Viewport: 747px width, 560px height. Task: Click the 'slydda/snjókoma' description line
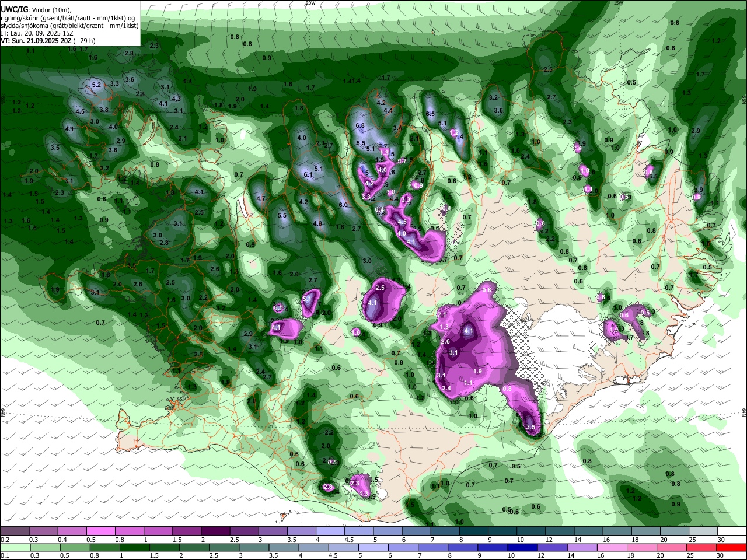(x=69, y=26)
